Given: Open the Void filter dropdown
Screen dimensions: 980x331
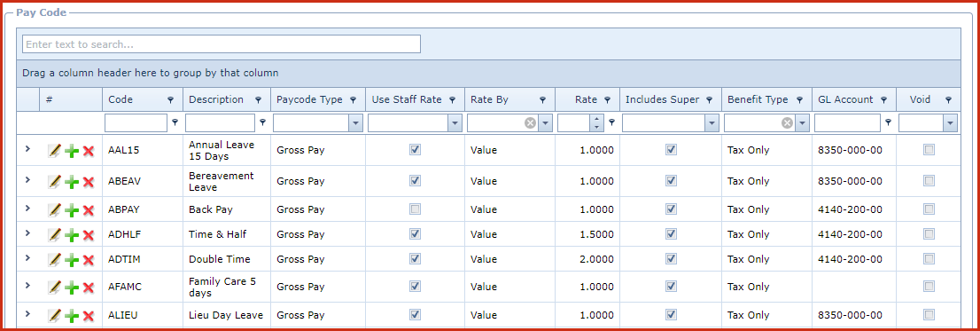Looking at the screenshot, I should [951, 123].
